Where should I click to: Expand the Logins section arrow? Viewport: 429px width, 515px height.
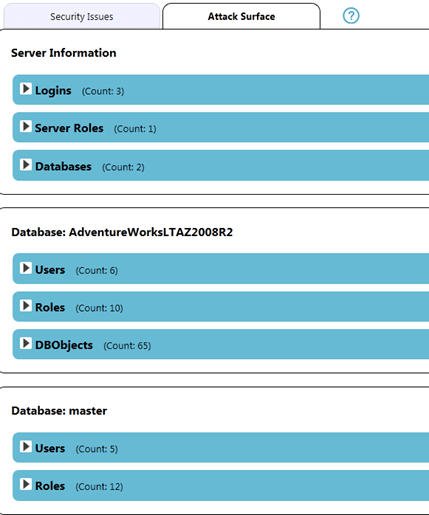(26, 89)
